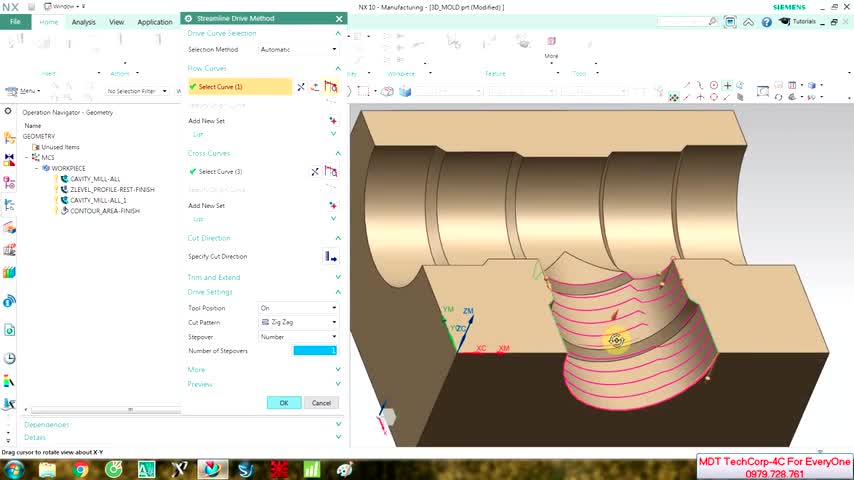Image resolution: width=854 pixels, height=480 pixels.
Task: Click the deselect X icon for Cross Curves
Action: tap(315, 172)
